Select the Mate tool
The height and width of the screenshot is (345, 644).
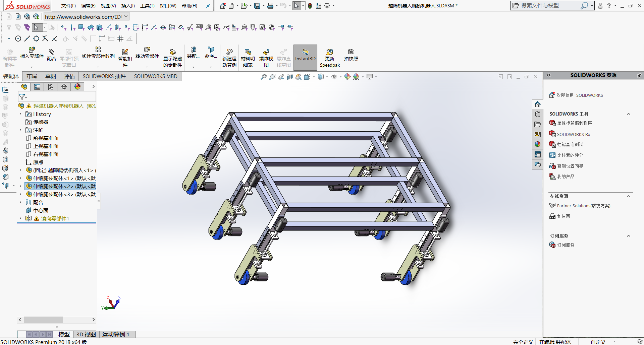click(x=51, y=54)
